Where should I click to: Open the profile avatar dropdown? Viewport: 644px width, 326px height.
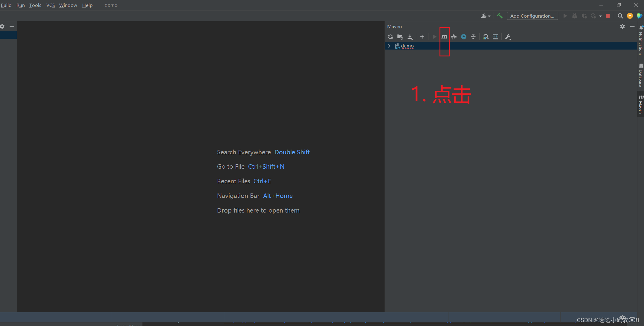coord(485,16)
